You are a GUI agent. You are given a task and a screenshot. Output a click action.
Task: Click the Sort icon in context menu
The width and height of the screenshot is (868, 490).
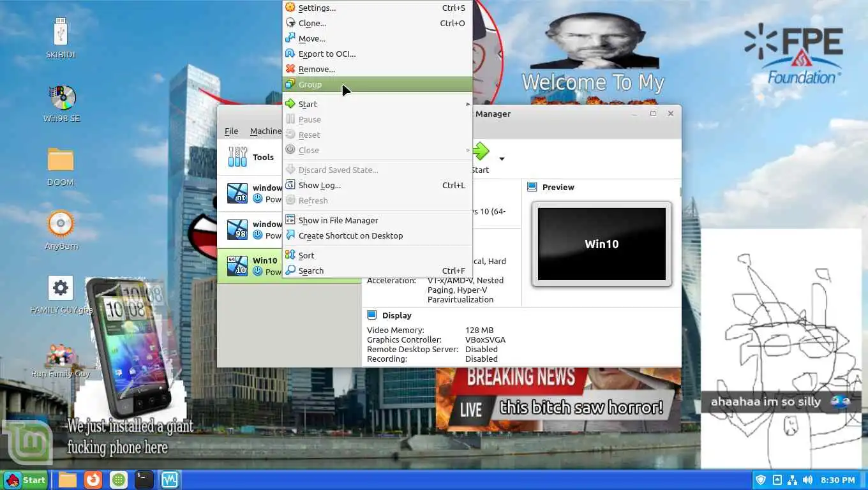[x=290, y=255]
